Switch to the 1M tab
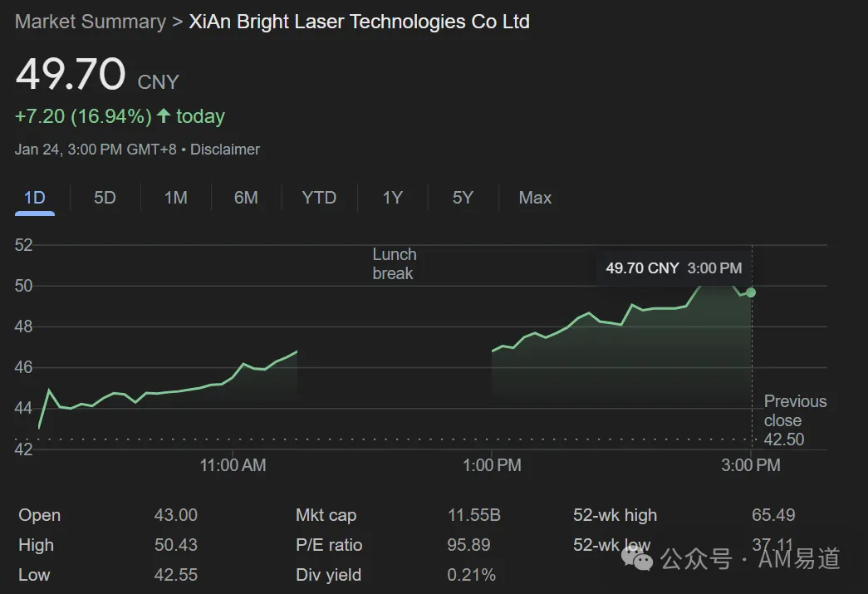Viewport: 868px width, 594px height. tap(175, 198)
